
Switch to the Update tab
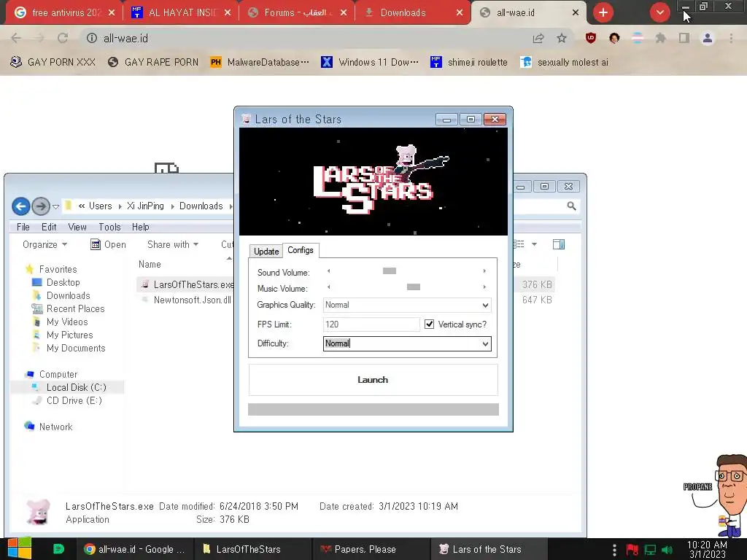coord(266,252)
